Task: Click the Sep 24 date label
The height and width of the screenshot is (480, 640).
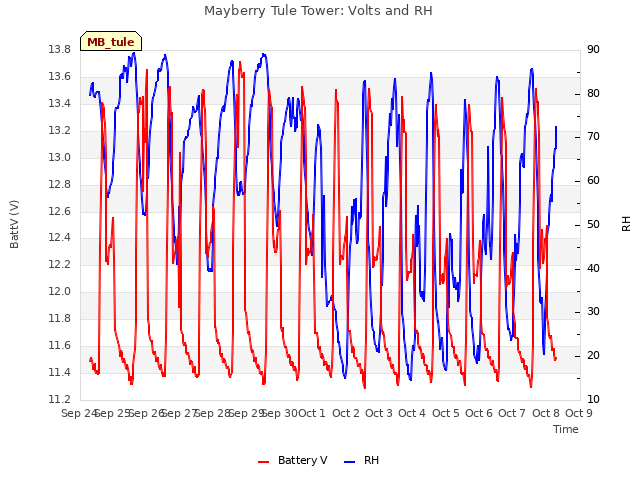Action: tap(79, 413)
